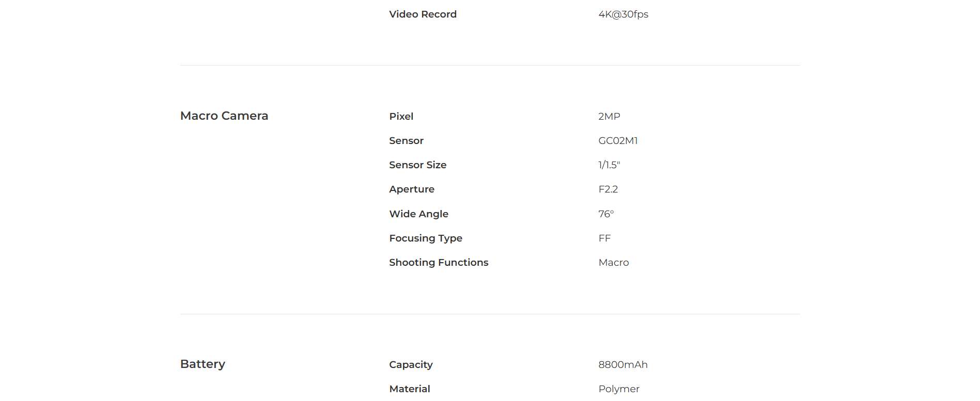Select the FF focusing type value
The image size is (980, 401).
(604, 238)
